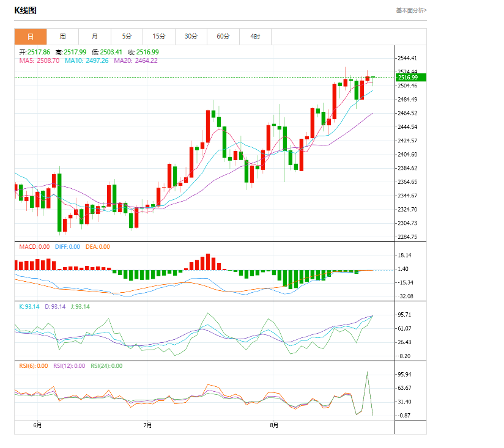Switch to the 周 (weekly) tab
The image size is (504, 448).
[63, 37]
